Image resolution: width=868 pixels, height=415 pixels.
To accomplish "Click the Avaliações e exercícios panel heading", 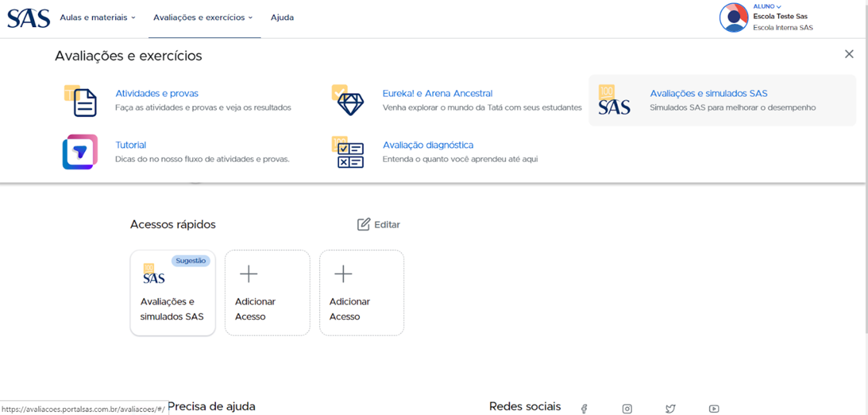I will coord(129,56).
